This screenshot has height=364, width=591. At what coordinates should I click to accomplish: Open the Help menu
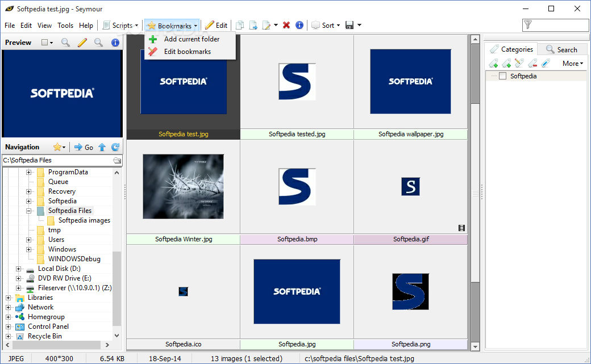[x=86, y=25]
